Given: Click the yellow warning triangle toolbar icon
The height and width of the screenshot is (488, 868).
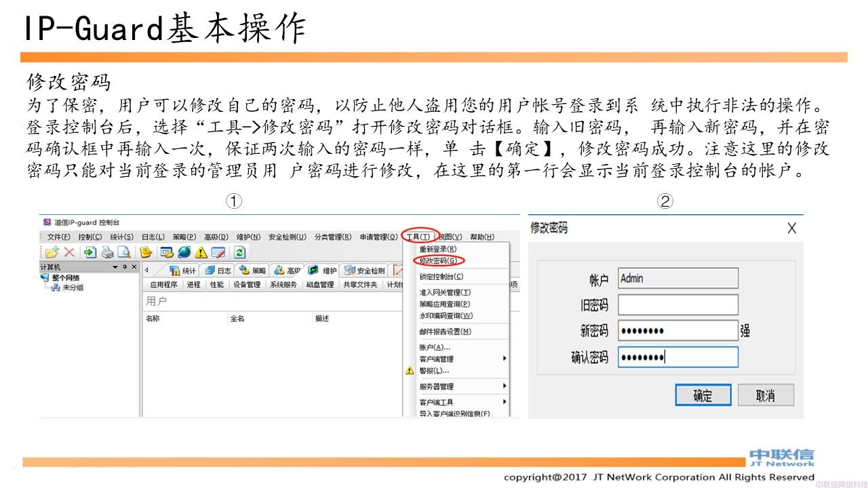Looking at the screenshot, I should click(x=201, y=253).
